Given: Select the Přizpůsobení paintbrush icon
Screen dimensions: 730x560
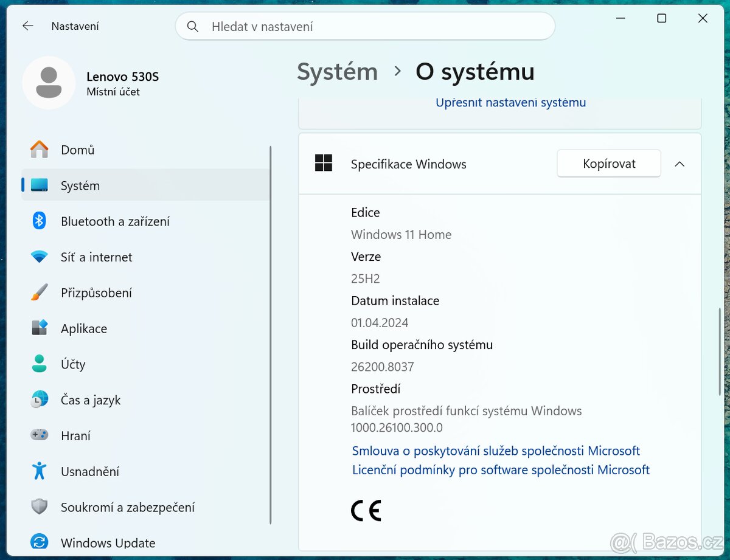Looking at the screenshot, I should 39,293.
